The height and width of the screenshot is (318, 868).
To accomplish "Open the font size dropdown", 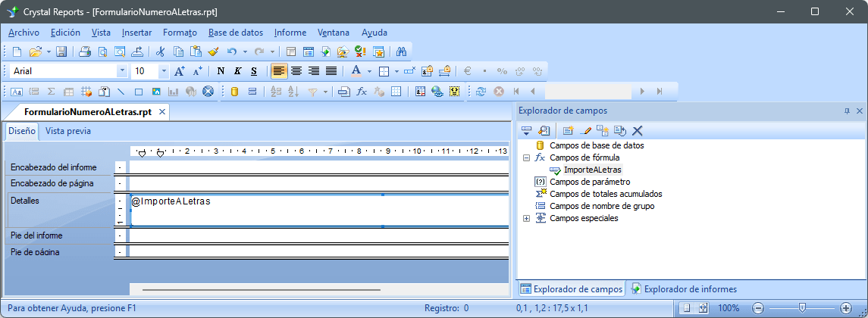I will [164, 71].
